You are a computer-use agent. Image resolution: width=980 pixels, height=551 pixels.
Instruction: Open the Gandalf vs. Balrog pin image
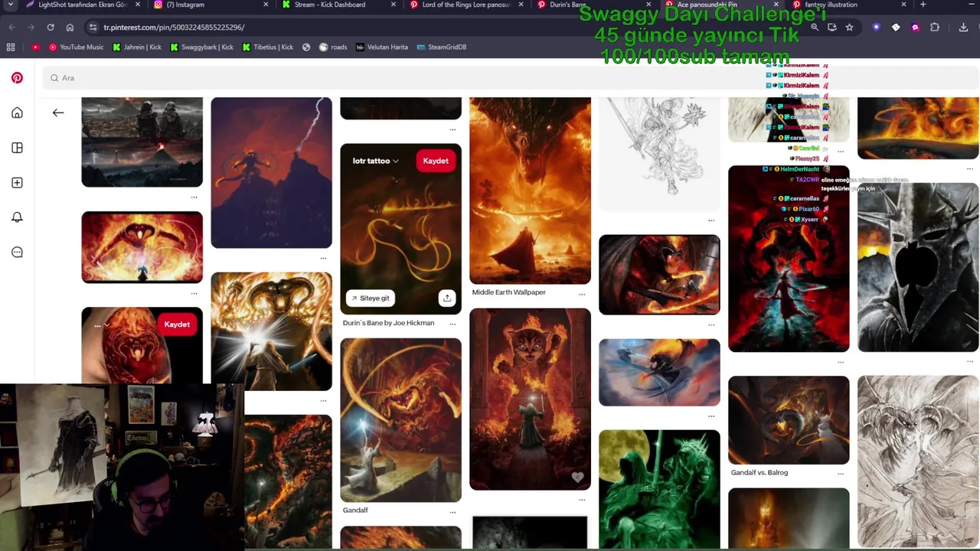[x=789, y=419]
